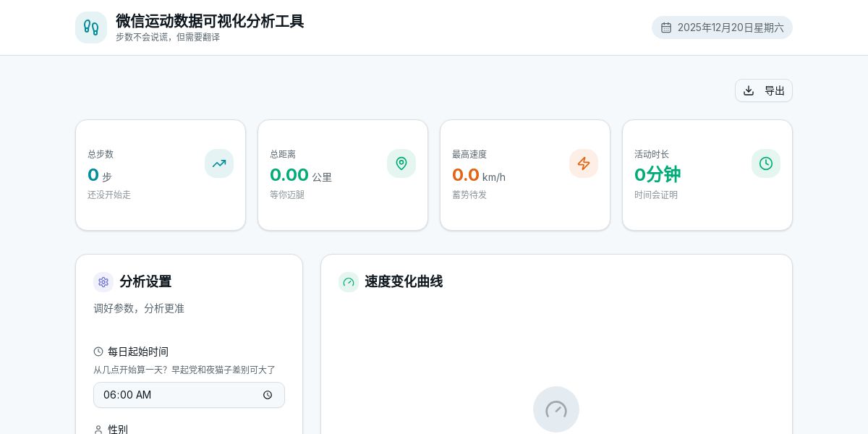Screen dimensions: 868x434
Task: Click the download icon in 导出 button
Action: tap(749, 90)
